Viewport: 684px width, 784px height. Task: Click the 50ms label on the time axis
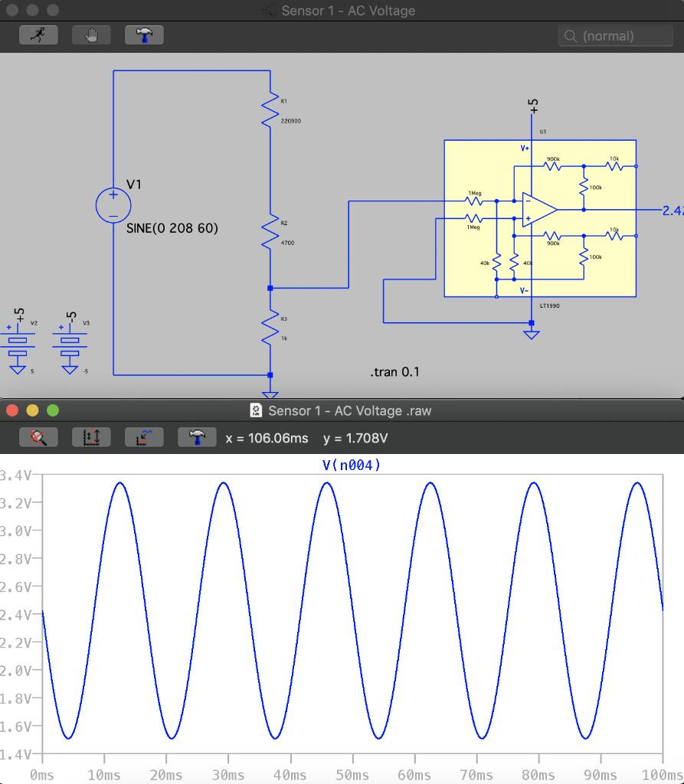click(x=352, y=775)
